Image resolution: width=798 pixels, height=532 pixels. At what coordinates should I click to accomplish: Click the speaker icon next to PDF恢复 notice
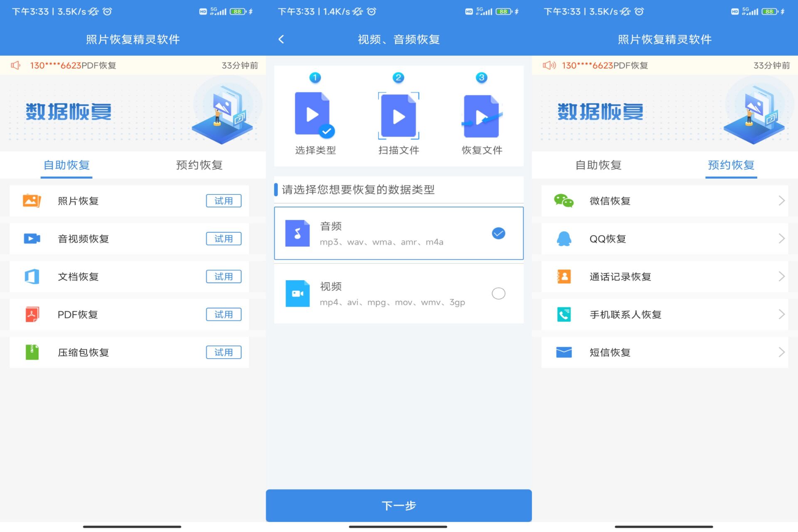point(15,65)
